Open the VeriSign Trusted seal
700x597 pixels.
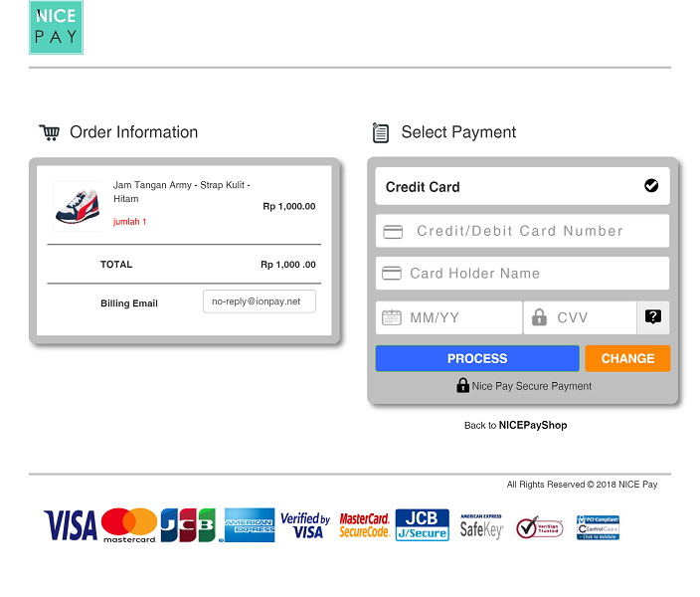pos(539,527)
